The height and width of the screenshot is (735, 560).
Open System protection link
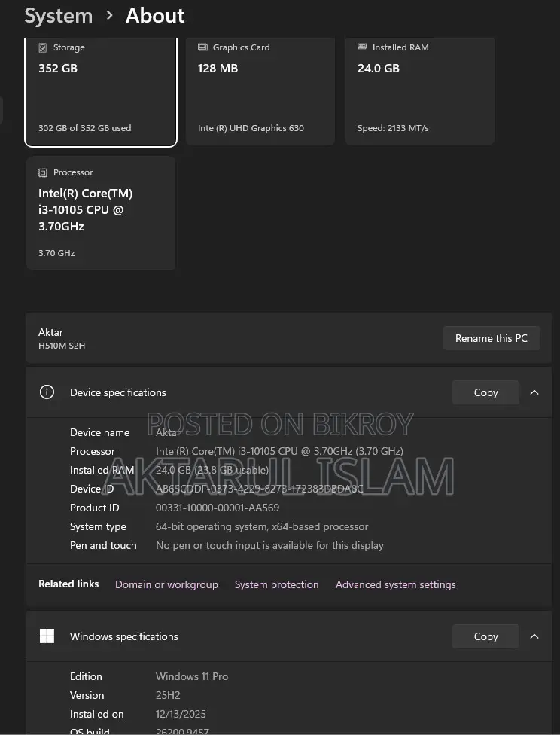coord(276,584)
